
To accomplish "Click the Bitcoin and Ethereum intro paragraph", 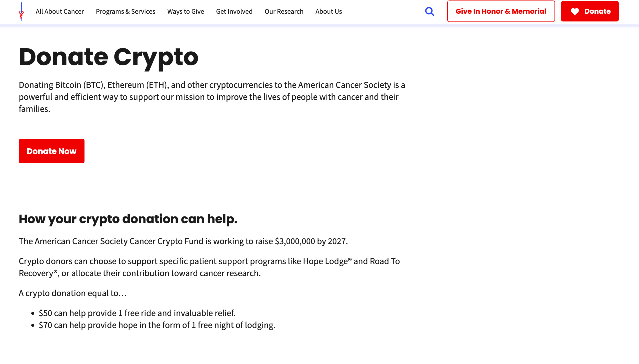I will pyautogui.click(x=212, y=97).
